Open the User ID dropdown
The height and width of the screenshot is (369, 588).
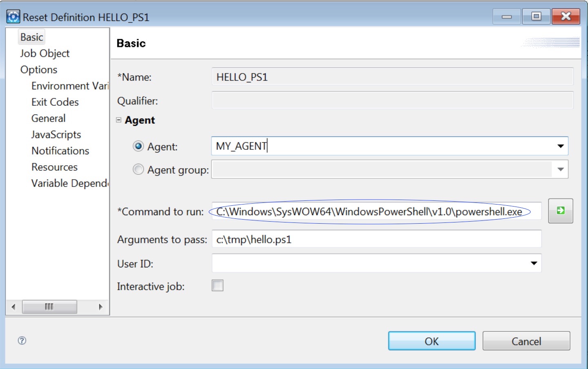pos(534,263)
